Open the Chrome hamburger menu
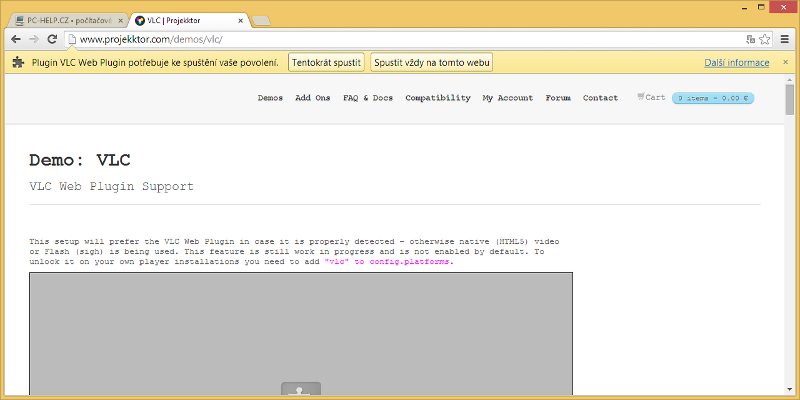 click(x=785, y=39)
